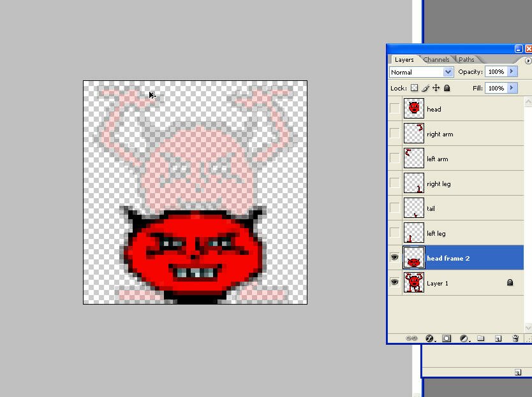532x397 pixels.
Task: Click the Fill 100% field
Action: pos(496,88)
